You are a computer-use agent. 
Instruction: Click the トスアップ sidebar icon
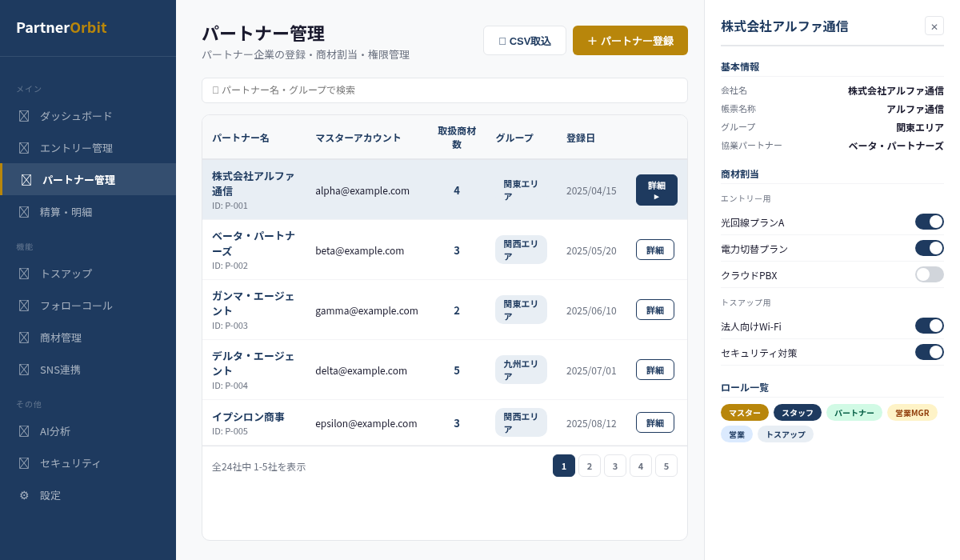point(24,274)
